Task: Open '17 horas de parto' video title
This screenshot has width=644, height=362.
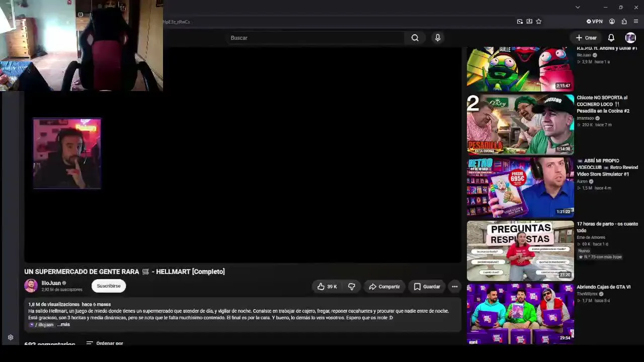Action: coord(607,227)
